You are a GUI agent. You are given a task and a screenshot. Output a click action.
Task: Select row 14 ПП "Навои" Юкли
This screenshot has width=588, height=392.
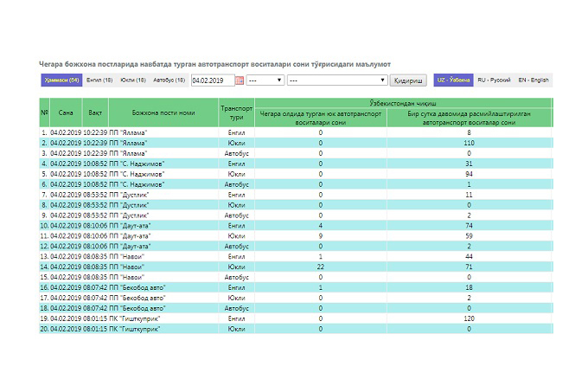[296, 267]
